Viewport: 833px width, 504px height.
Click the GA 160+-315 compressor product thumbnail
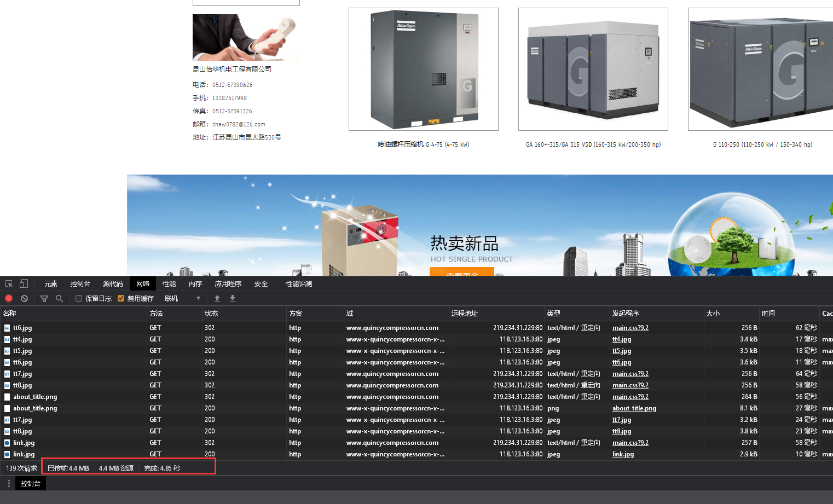[593, 69]
